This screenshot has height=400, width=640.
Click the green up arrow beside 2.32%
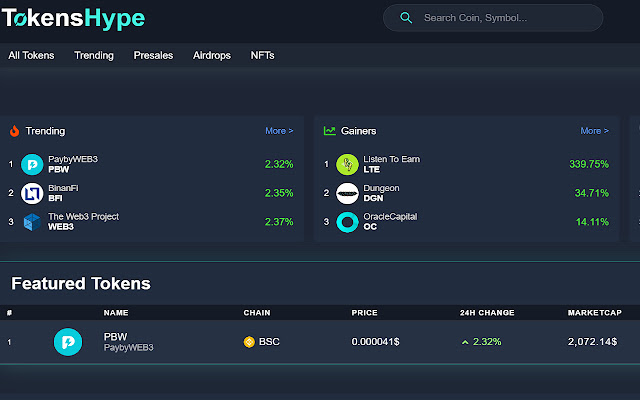[x=465, y=342]
